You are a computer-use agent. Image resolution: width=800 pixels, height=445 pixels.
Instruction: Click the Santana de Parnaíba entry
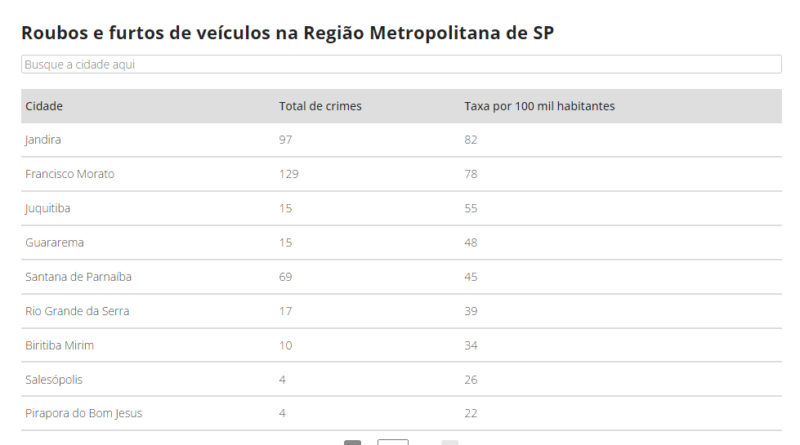pyautogui.click(x=79, y=277)
